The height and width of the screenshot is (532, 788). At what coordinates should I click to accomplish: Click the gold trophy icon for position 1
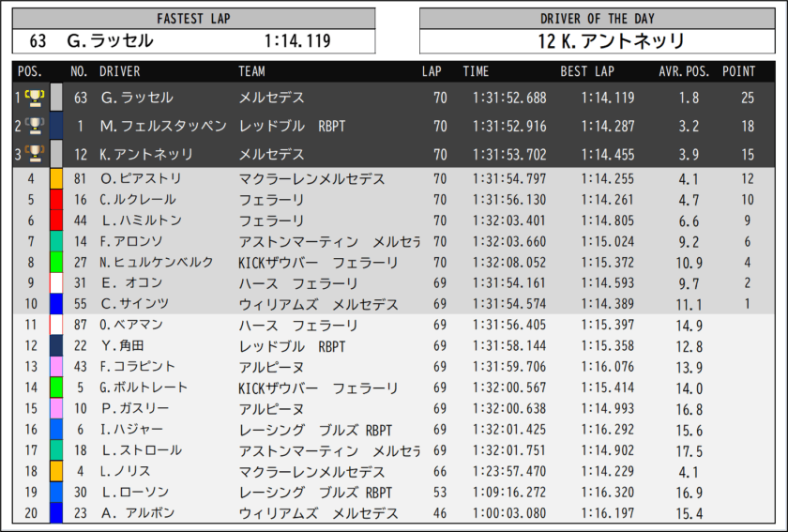coord(35,98)
